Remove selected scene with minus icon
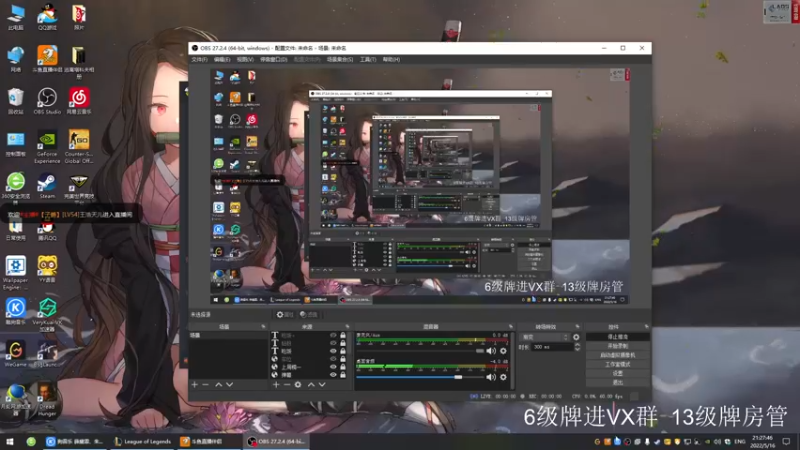This screenshot has height=450, width=800. [206, 385]
